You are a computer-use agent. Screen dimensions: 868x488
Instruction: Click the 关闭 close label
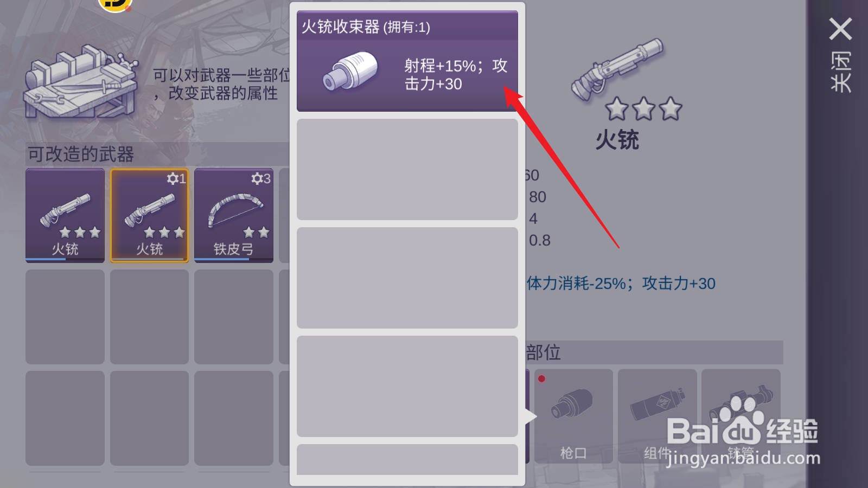coord(841,72)
